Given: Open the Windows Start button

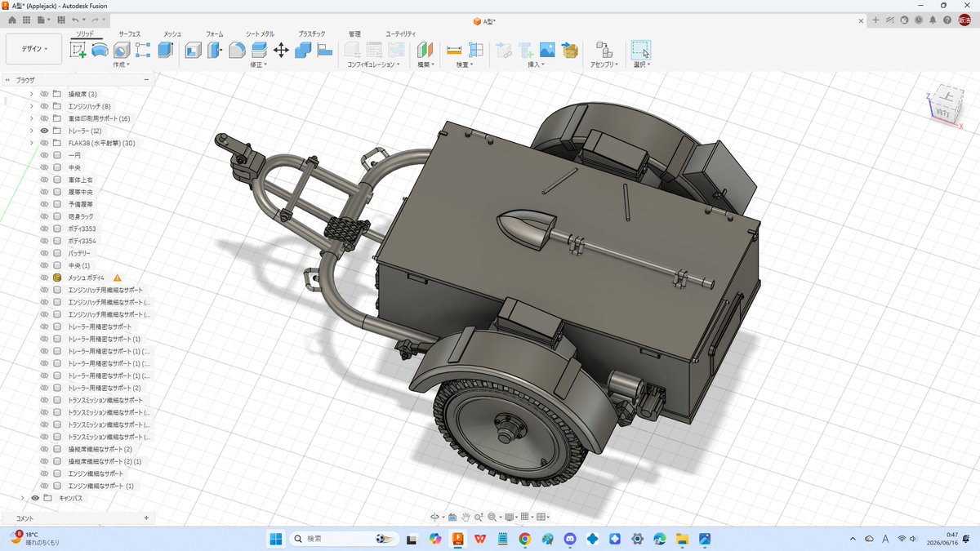Looking at the screenshot, I should click(275, 539).
